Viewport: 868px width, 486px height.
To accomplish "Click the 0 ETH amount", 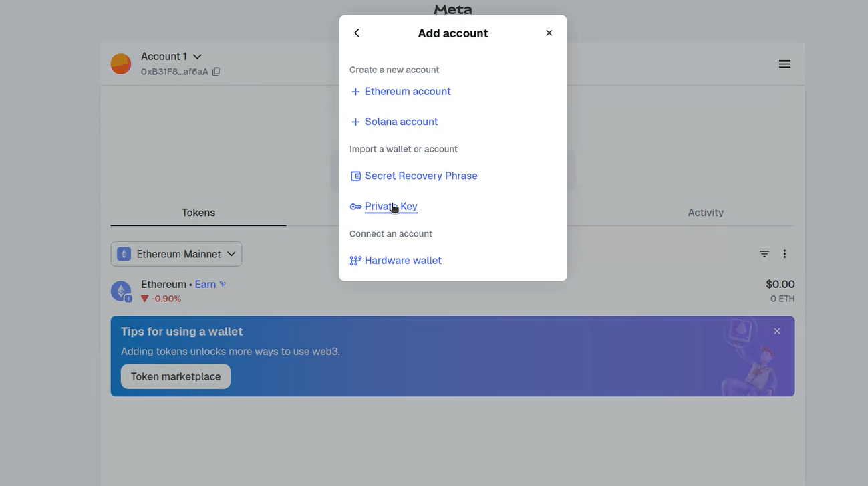I will coord(782,299).
